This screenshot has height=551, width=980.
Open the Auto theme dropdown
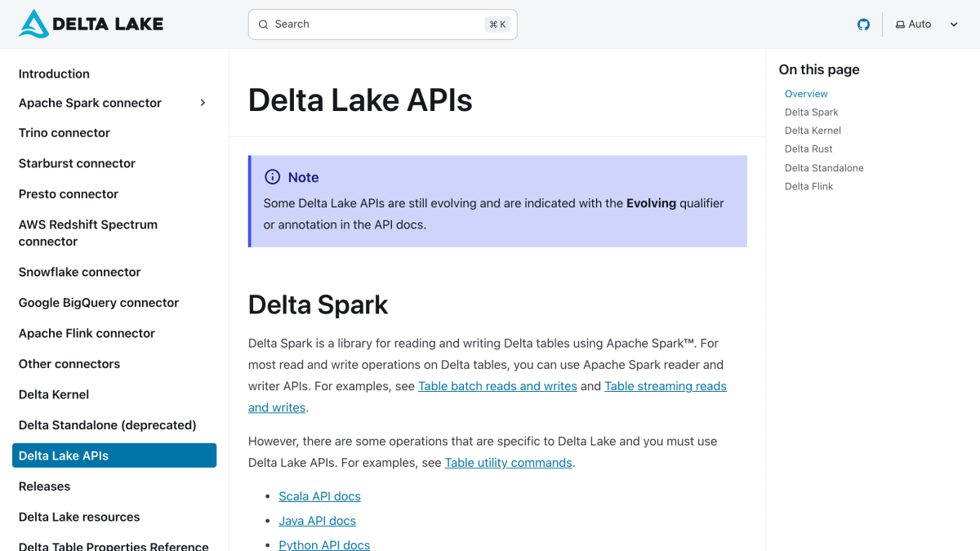click(927, 24)
